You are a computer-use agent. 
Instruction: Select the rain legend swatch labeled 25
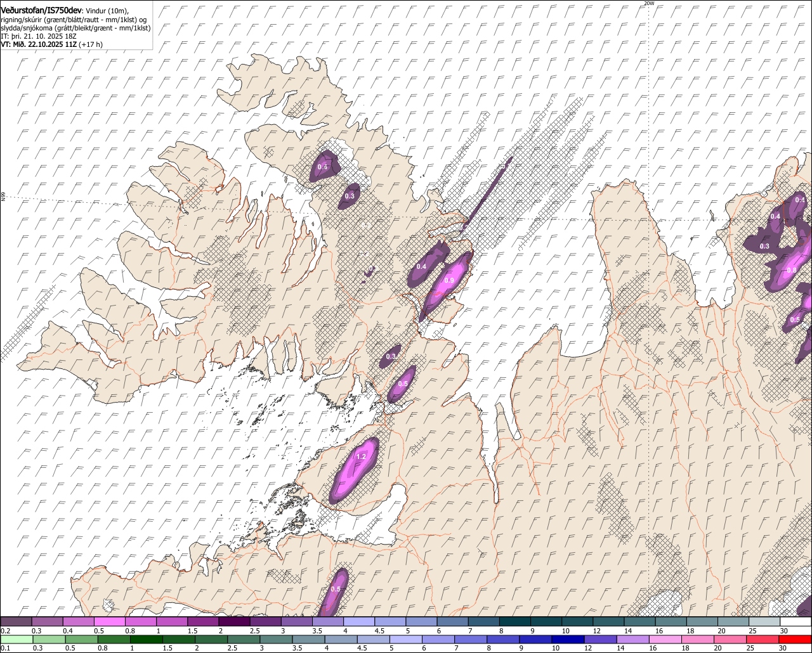(x=763, y=639)
